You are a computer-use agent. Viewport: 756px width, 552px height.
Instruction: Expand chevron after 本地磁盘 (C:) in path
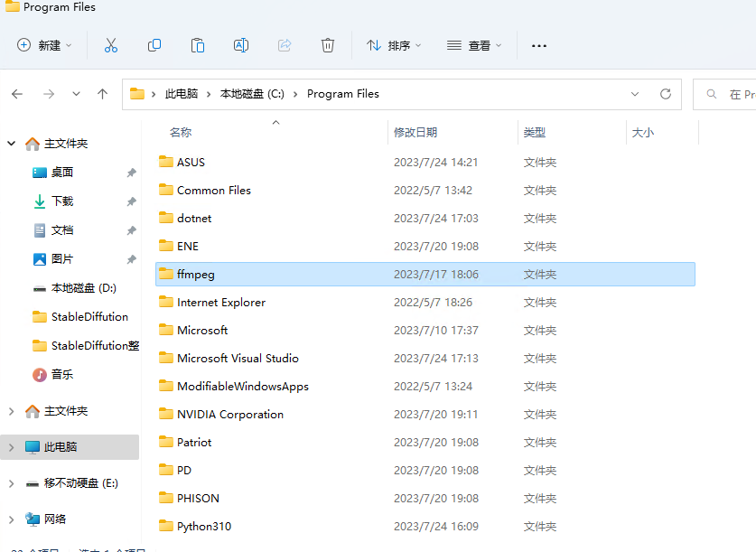pos(295,95)
